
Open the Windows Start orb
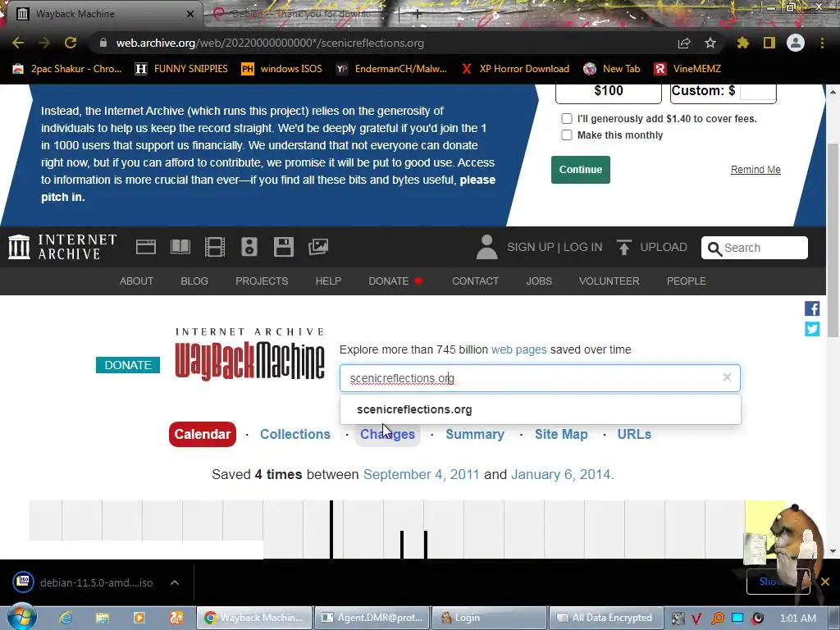pos(22,617)
